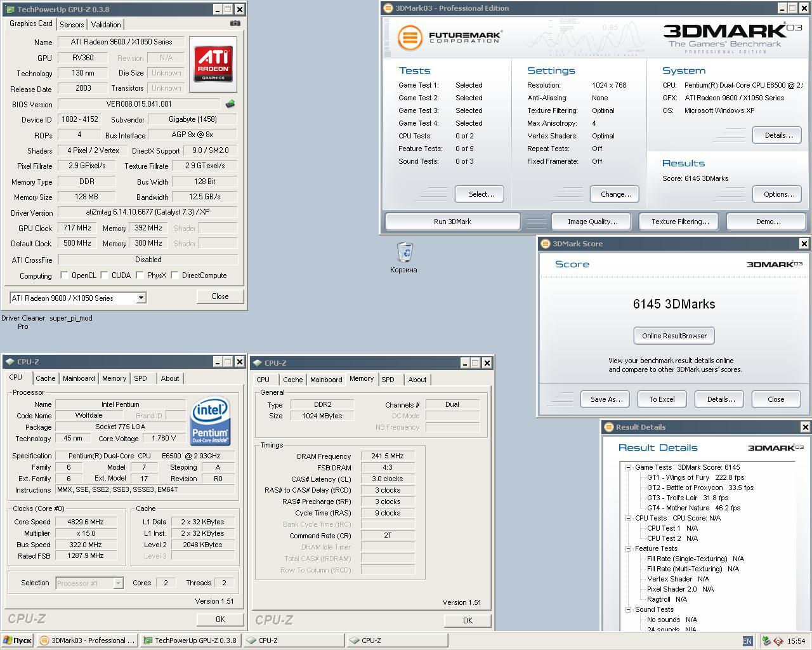Click the Image Quality... button

coord(593,222)
